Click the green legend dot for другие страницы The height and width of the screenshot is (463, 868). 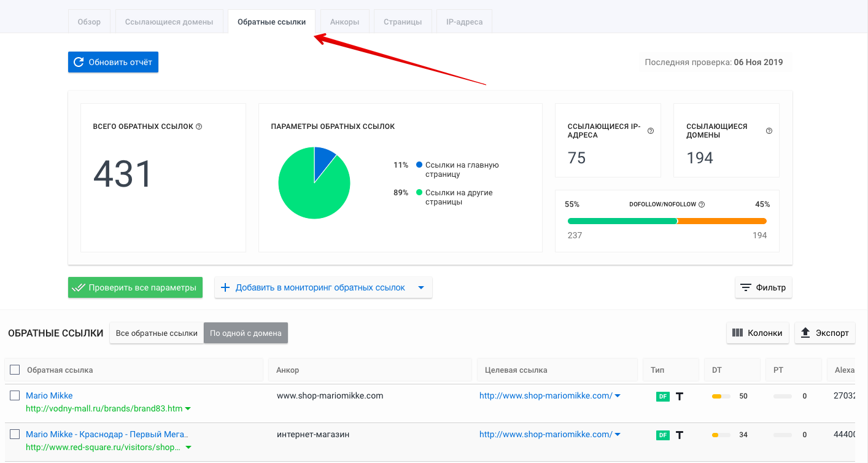(x=419, y=192)
